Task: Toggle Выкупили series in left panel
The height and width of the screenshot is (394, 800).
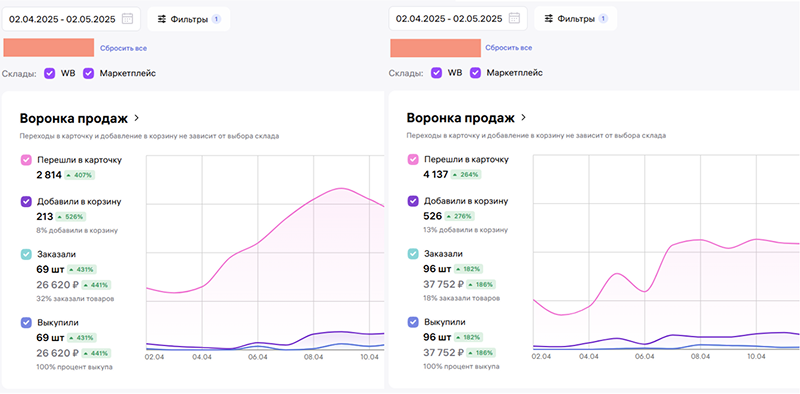Action: tap(26, 323)
